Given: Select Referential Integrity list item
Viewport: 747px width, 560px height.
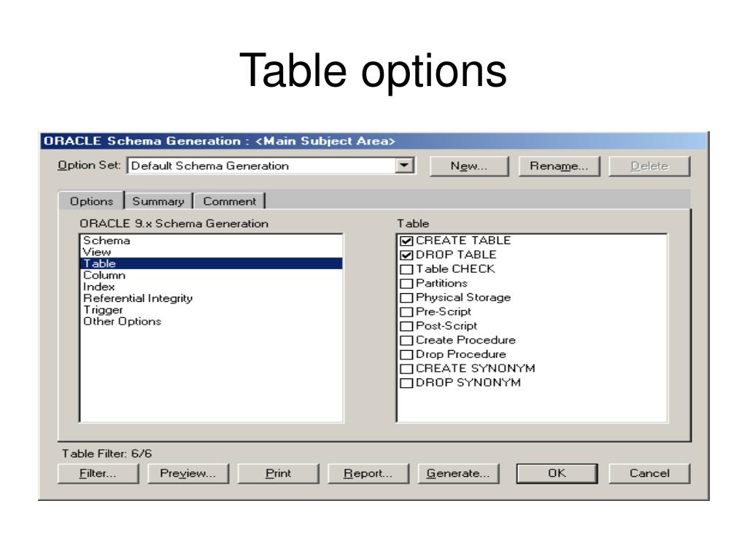Looking at the screenshot, I should click(211, 298).
